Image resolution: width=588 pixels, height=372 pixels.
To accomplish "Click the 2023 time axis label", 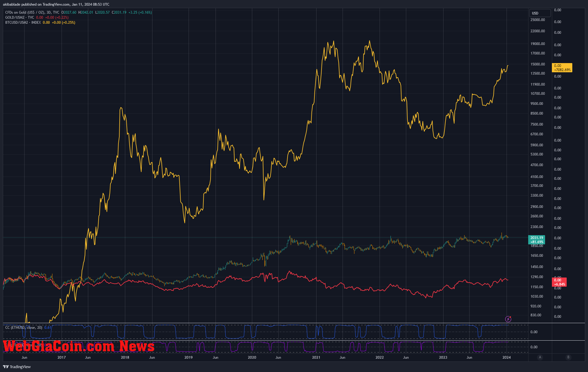I will click(443, 357).
